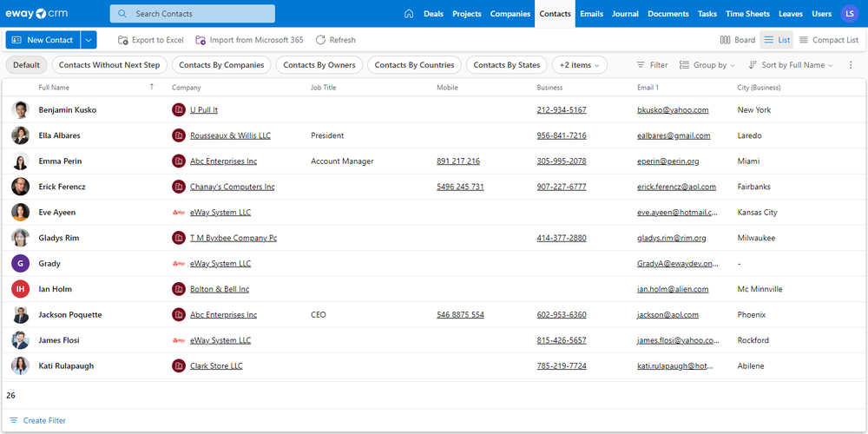Select Contacts By States view
868x434 pixels.
(x=507, y=65)
